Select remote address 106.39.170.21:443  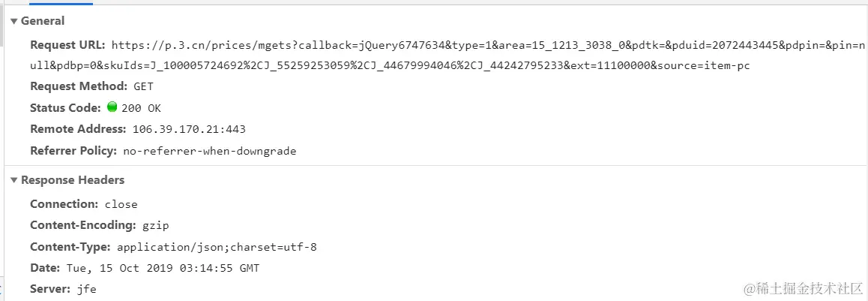click(189, 129)
